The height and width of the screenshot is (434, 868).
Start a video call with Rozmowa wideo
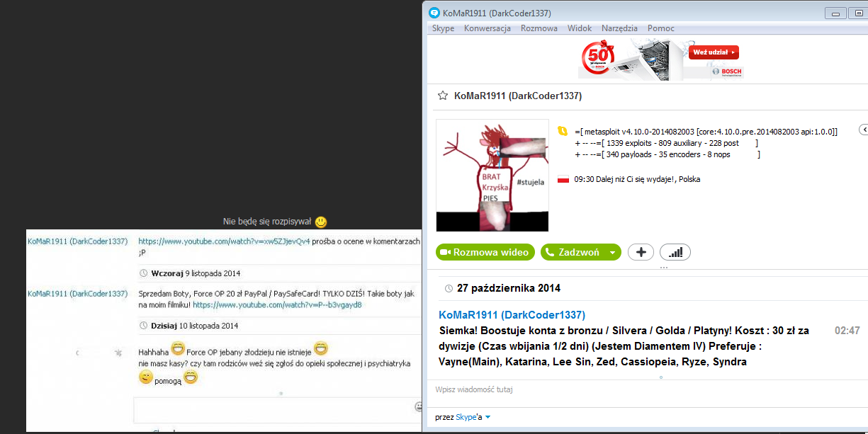485,252
